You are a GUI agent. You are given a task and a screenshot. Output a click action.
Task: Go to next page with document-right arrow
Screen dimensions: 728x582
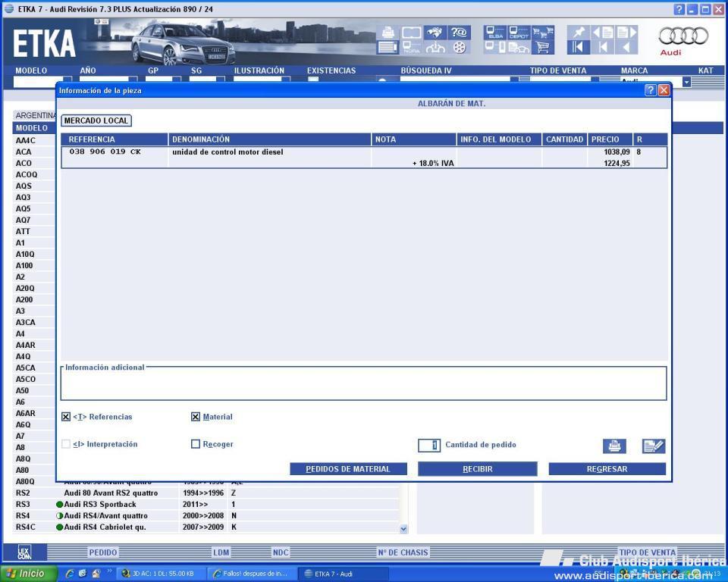pos(626,32)
